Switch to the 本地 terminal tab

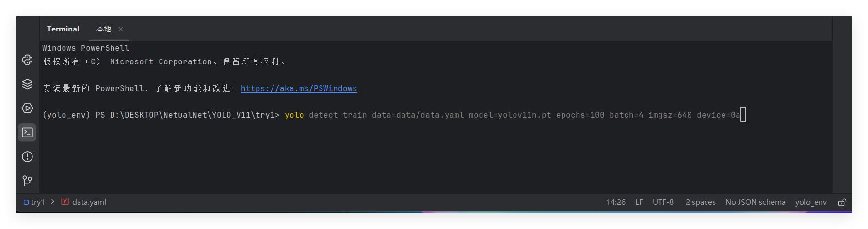coord(103,29)
